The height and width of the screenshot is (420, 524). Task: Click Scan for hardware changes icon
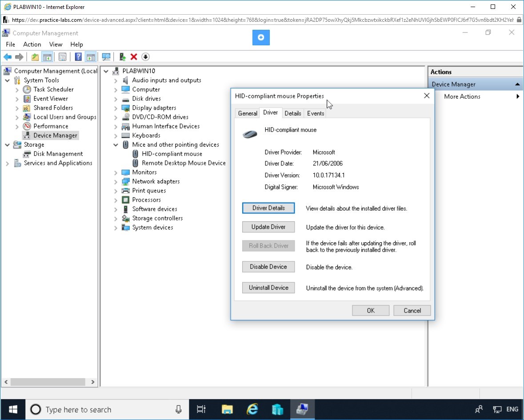(106, 57)
